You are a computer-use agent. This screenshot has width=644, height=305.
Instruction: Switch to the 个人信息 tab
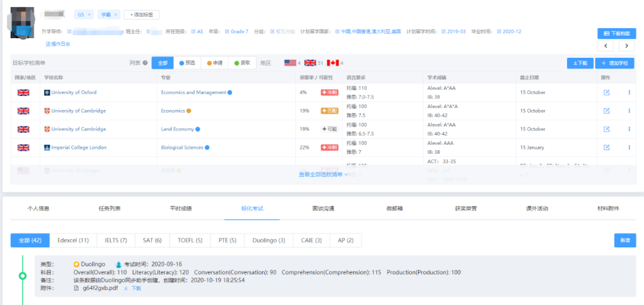38,208
